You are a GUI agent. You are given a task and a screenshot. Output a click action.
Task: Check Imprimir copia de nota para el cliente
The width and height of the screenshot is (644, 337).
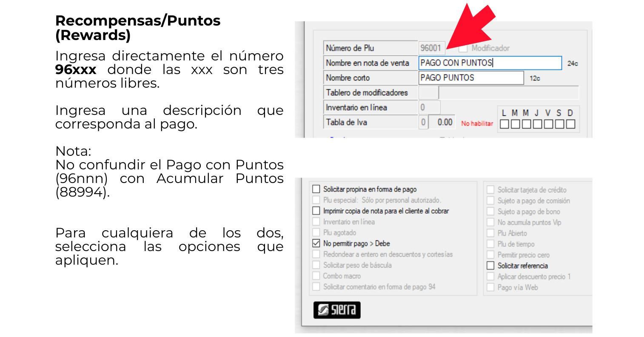tap(316, 211)
